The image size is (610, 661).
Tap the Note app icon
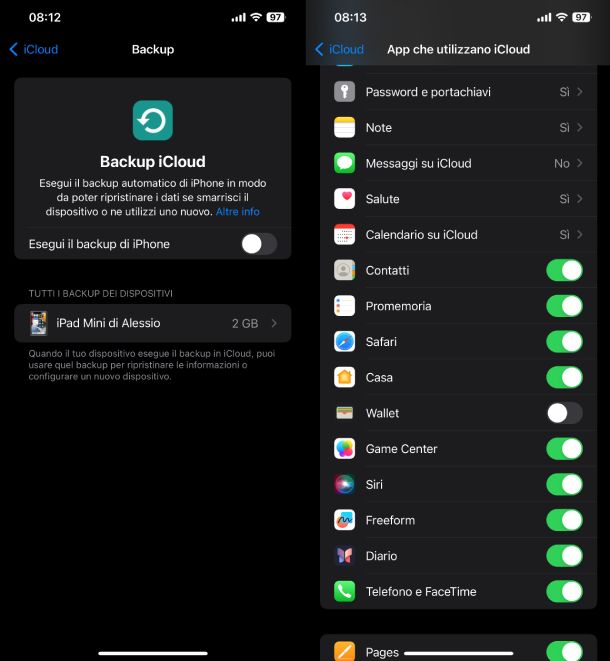[x=344, y=127]
